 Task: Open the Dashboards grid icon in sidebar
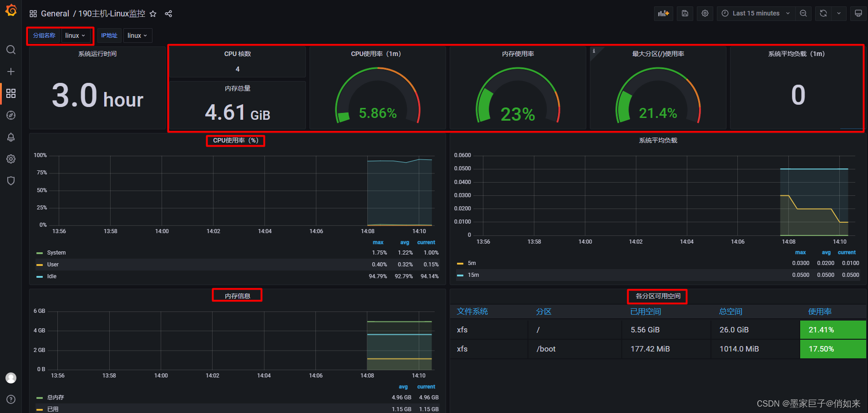[x=11, y=93]
